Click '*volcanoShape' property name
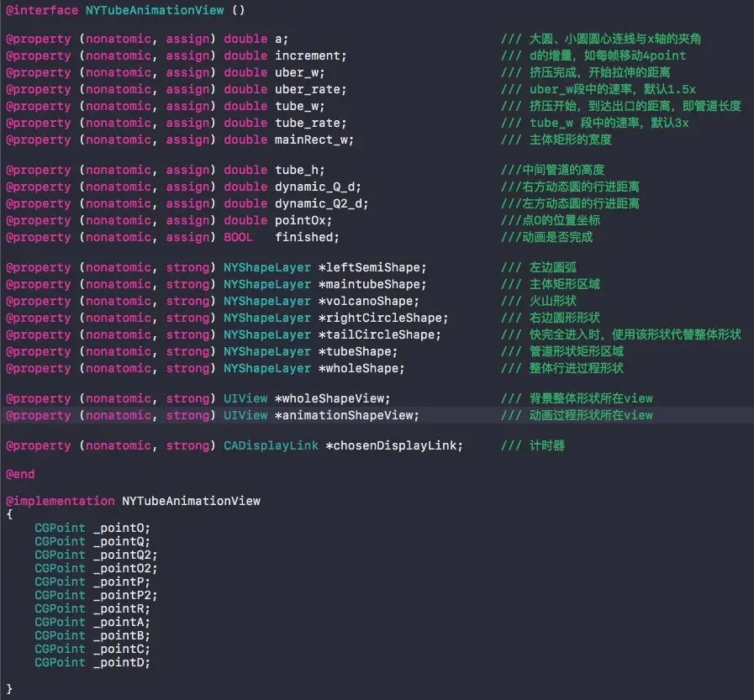 (366, 302)
